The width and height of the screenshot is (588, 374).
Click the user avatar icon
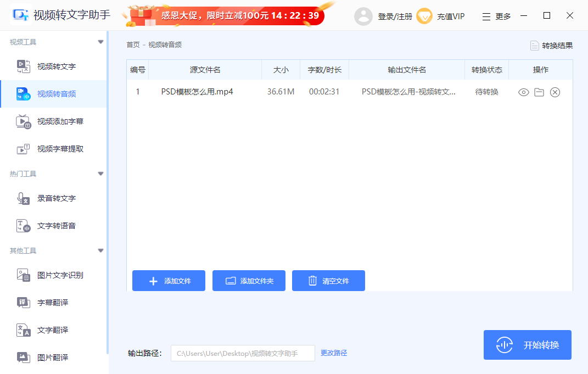(x=363, y=16)
